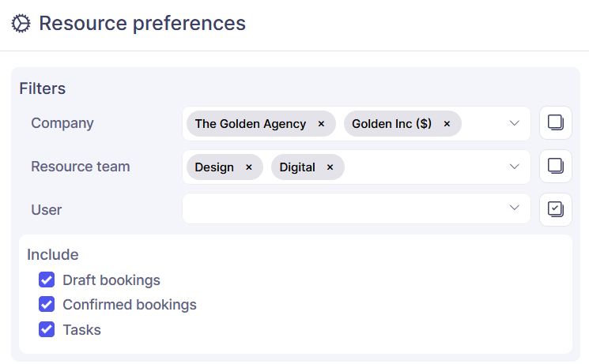The image size is (589, 364).
Task: Remove the Design team chip
Action: point(248,167)
